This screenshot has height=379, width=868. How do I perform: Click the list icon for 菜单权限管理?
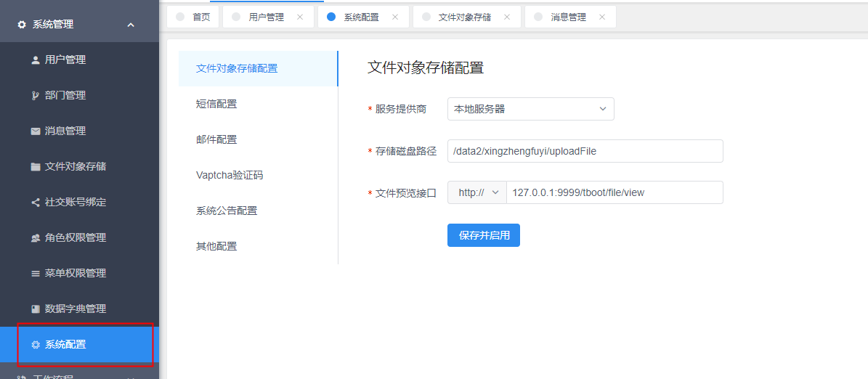36,273
